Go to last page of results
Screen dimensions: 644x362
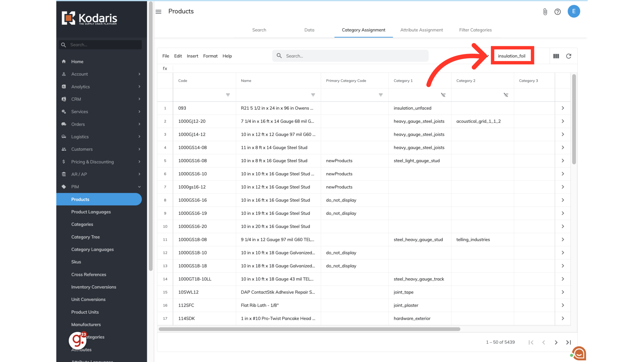coord(569,342)
